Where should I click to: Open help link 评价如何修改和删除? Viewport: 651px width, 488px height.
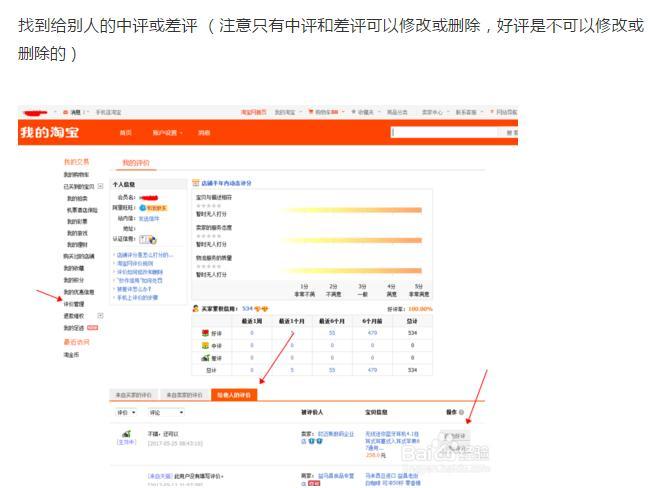point(140,272)
